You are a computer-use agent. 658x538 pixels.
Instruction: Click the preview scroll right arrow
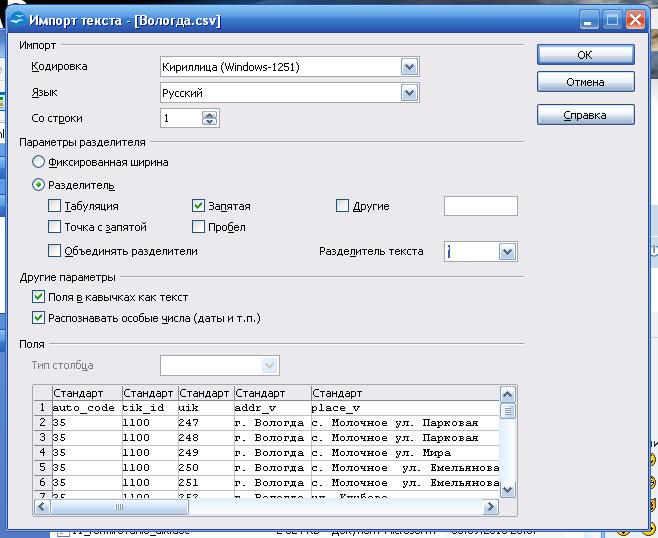pos(490,507)
